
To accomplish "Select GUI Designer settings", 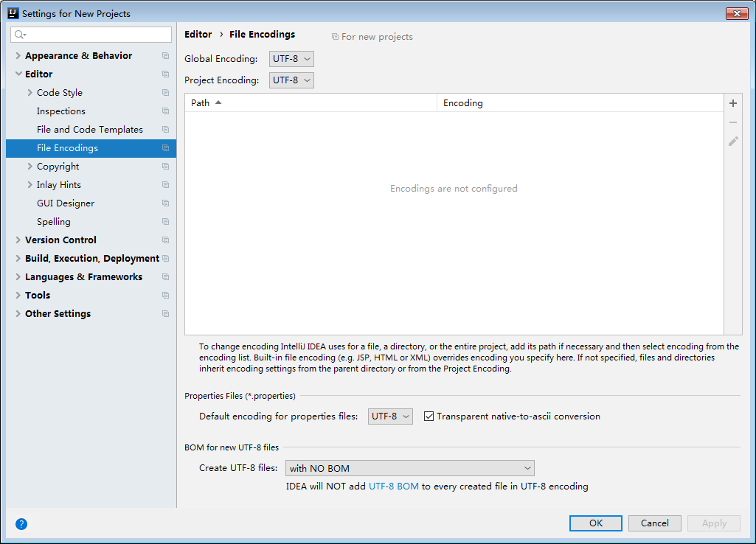I will pos(91,203).
